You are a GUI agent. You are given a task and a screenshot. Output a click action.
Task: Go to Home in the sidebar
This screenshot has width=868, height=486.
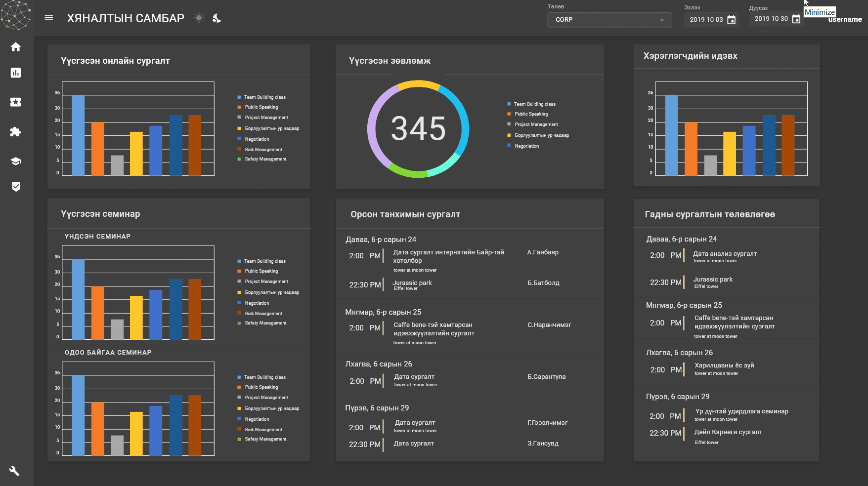coord(16,47)
